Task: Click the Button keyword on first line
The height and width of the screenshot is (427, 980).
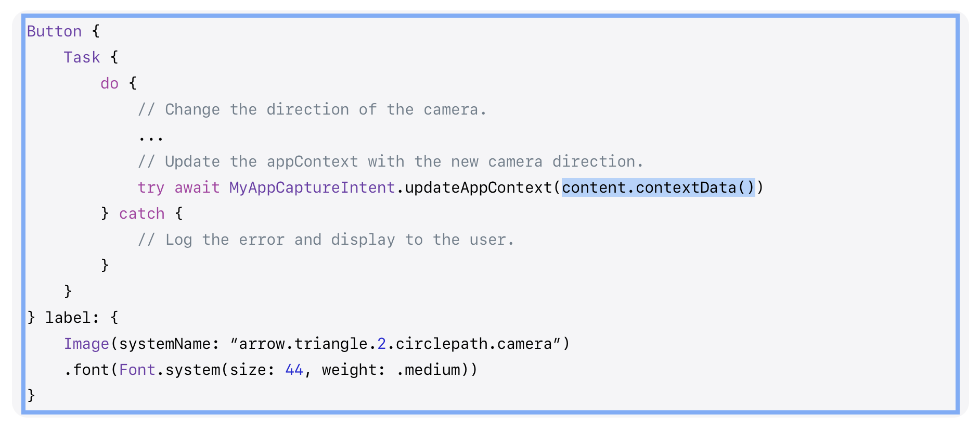Action: point(54,31)
